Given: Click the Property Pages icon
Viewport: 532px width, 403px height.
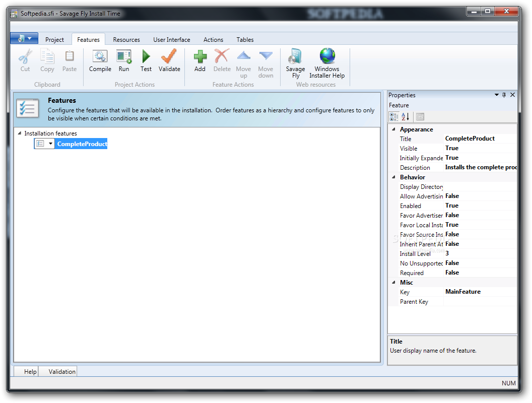Looking at the screenshot, I should (x=420, y=117).
